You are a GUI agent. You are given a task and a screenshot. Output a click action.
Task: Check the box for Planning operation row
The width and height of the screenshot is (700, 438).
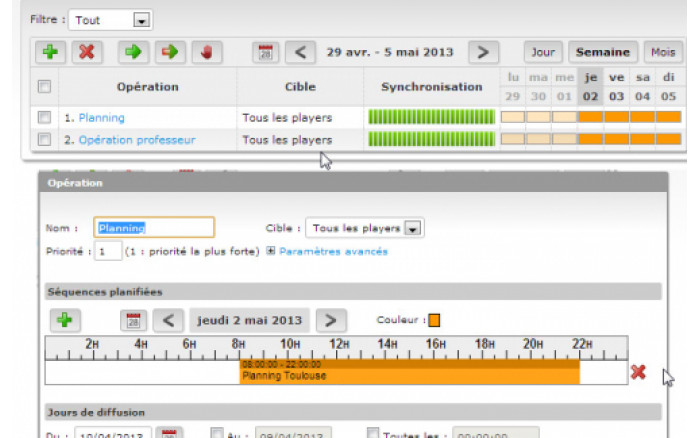point(44,118)
